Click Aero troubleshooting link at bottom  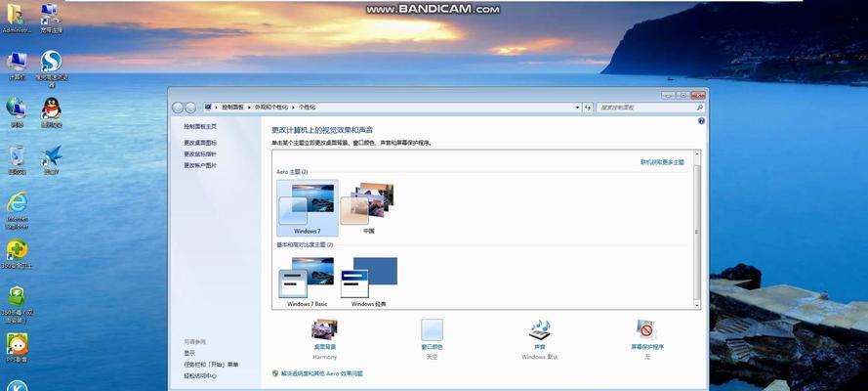click(x=321, y=373)
